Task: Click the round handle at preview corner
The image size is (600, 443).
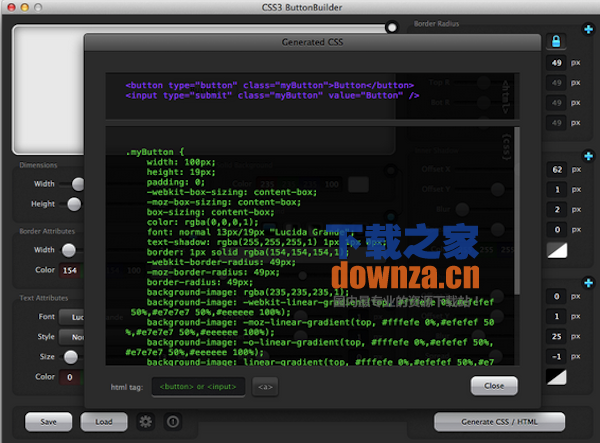Action: click(392, 28)
